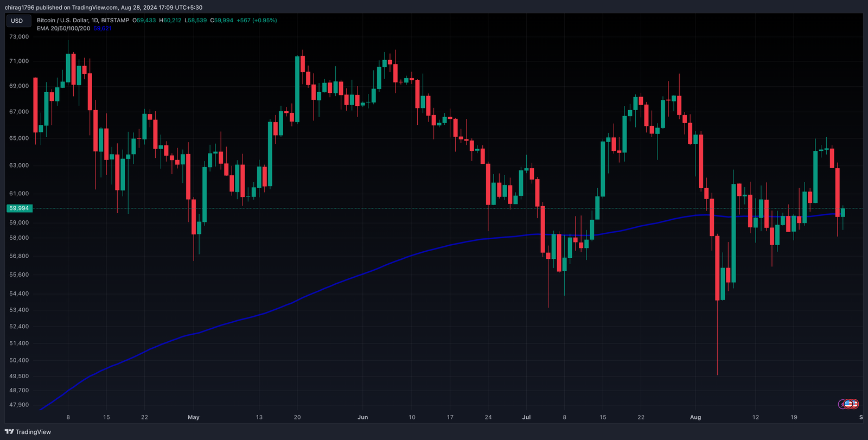868x440 pixels.
Task: Select the Aug label on time axis
Action: 695,417
